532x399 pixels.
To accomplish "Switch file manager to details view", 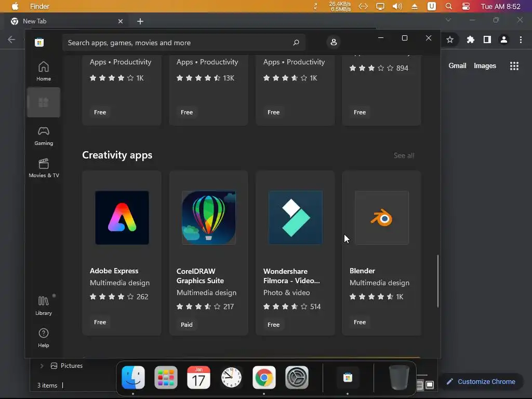I will (420, 385).
